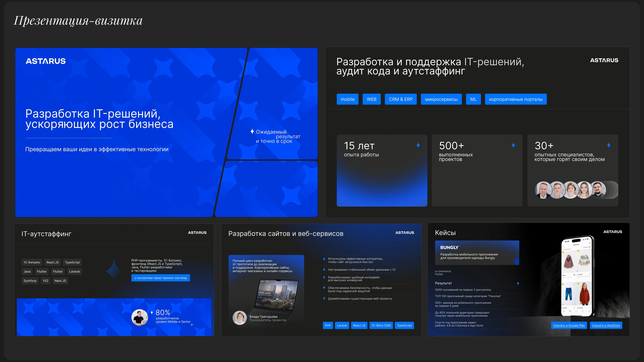Select the WEB tag

pos(371,99)
